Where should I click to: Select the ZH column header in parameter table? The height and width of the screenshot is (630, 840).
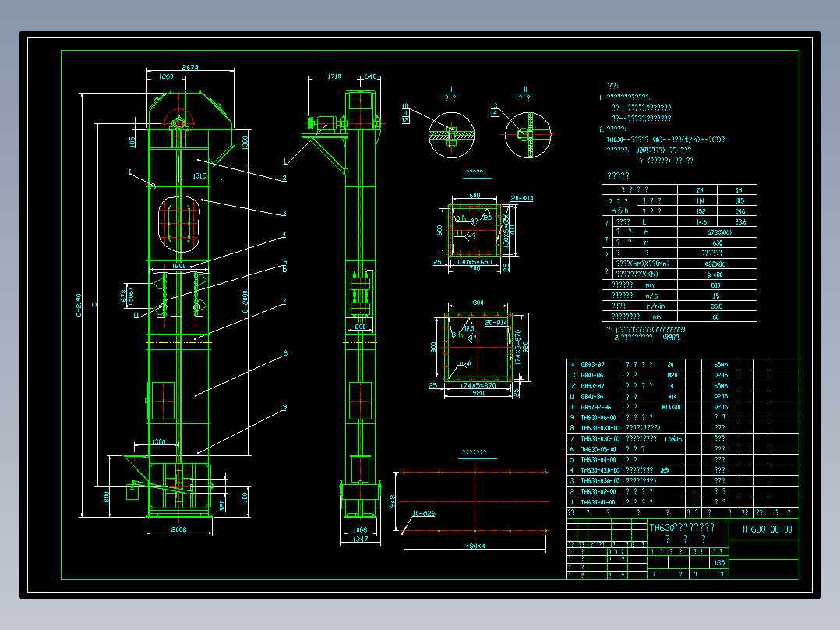pos(700,190)
